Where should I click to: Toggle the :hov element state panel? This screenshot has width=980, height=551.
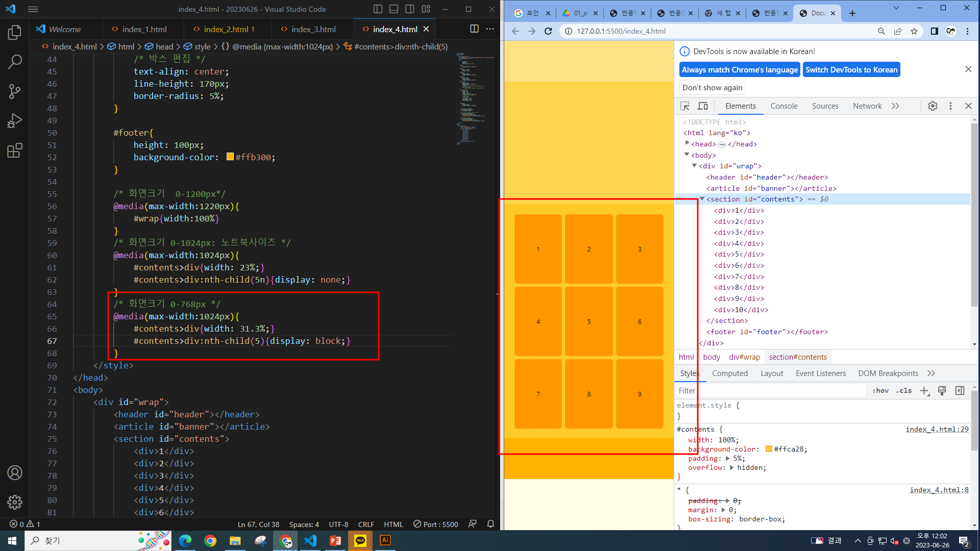tap(880, 391)
